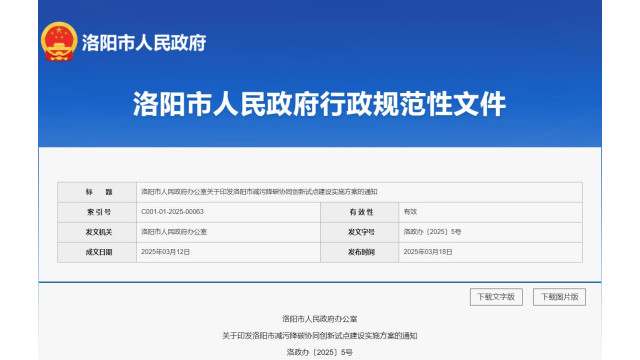
Task: Select date 2025年03月12日
Action: pyautogui.click(x=165, y=252)
